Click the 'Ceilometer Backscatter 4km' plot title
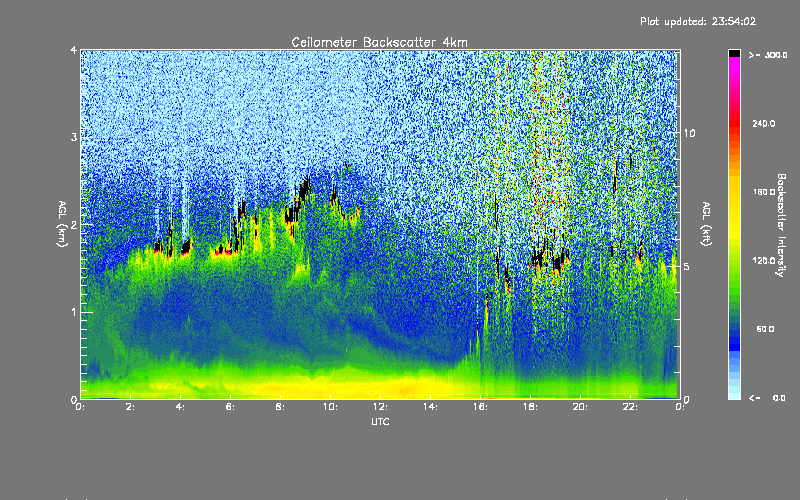Screen dimensions: 800x500 (379, 42)
